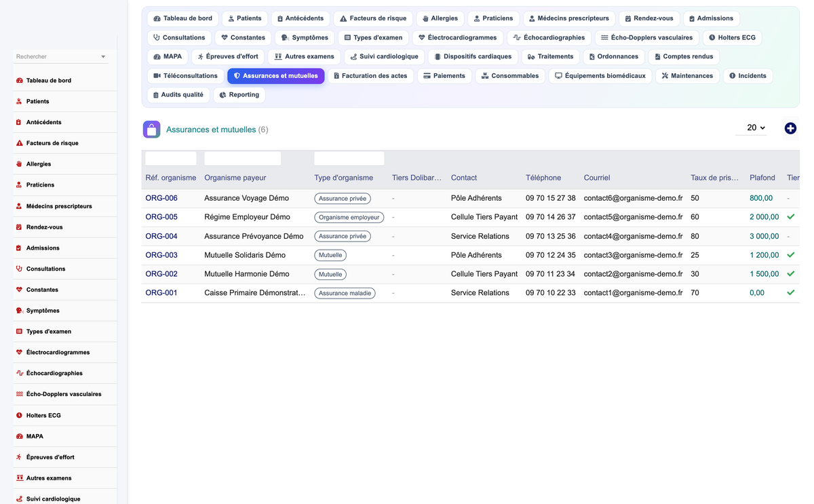Click Mutuelle Harmonie Démo cell
This screenshot has width=814, height=504.
pos(247,274)
